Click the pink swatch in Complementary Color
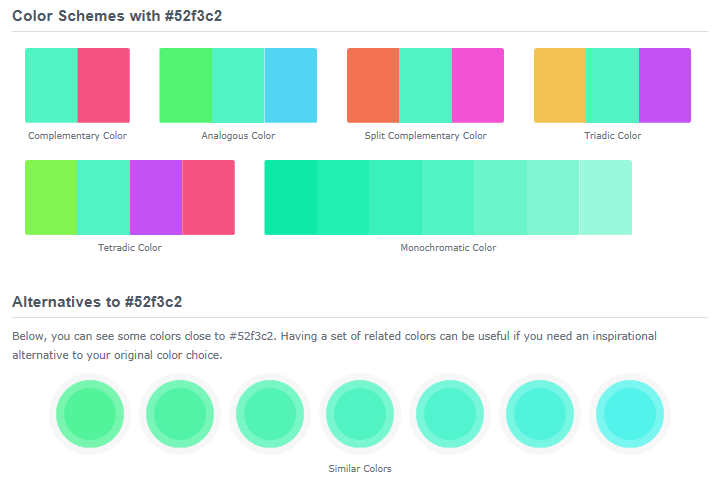 pos(104,85)
